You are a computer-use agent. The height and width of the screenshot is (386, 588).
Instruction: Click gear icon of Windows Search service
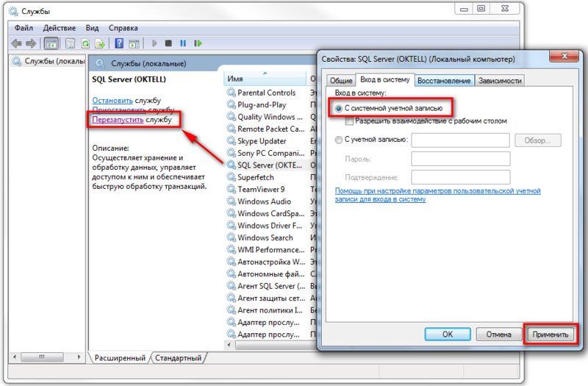(231, 237)
